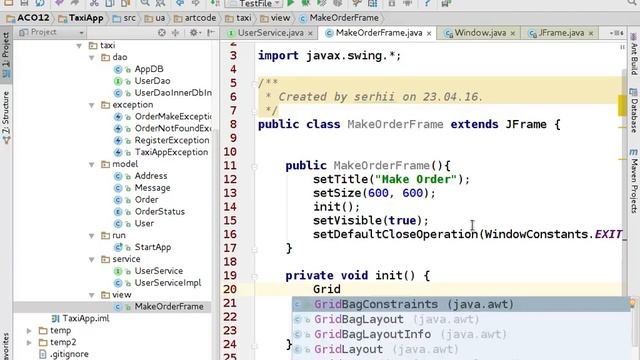
Task: Collapse the exception folder
Action: 92,105
